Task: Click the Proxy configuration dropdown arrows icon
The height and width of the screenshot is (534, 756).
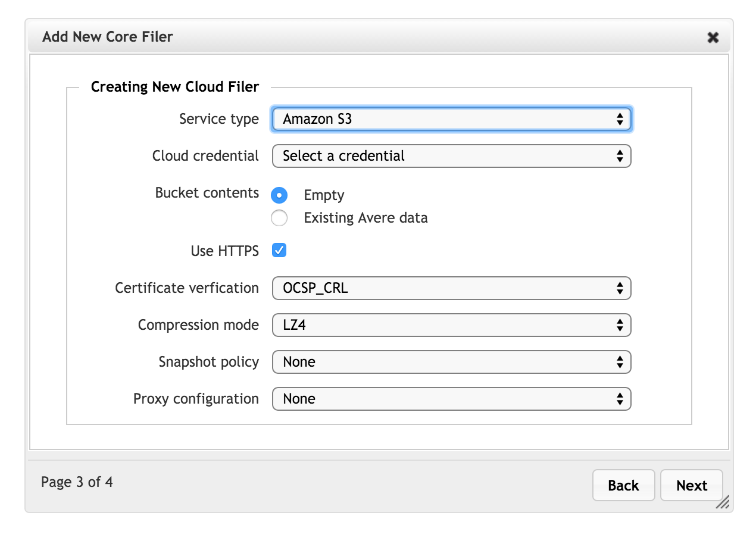Action: click(620, 399)
